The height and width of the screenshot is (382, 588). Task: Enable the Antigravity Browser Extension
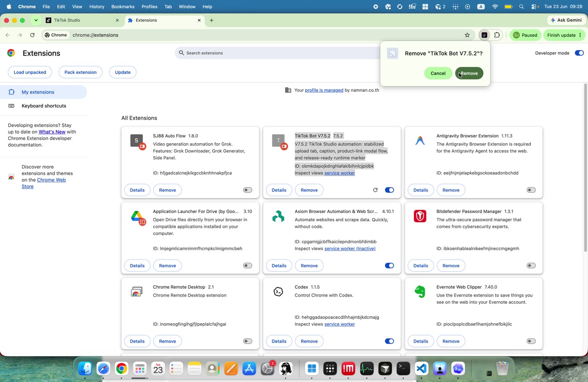click(531, 190)
